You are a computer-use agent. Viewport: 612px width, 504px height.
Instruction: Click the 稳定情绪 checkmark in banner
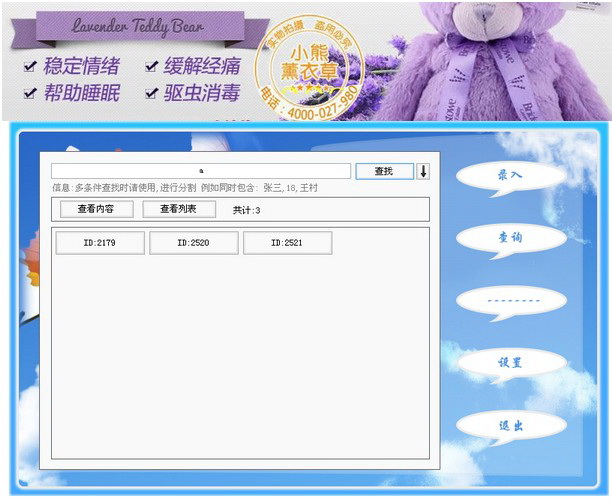point(30,66)
